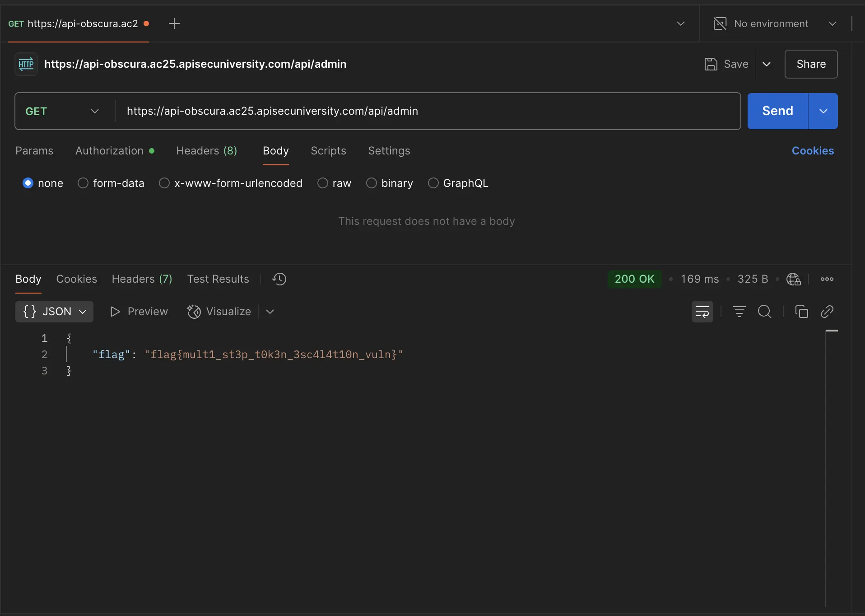Expand the Visualize options chevron
The height and width of the screenshot is (616, 865).
pos(270,312)
